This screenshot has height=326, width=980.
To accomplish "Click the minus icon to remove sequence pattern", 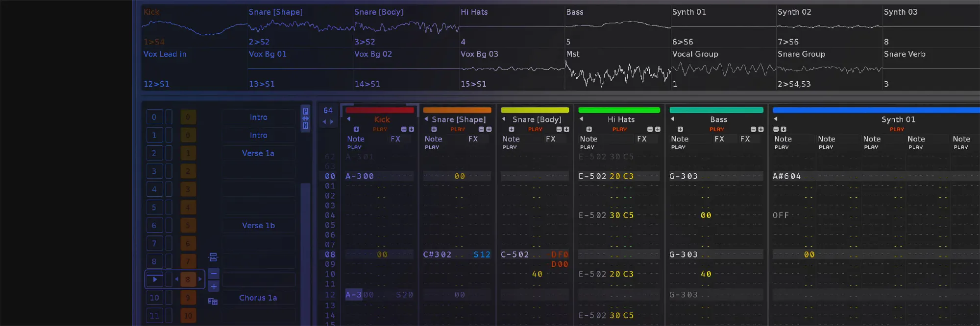I will [214, 273].
